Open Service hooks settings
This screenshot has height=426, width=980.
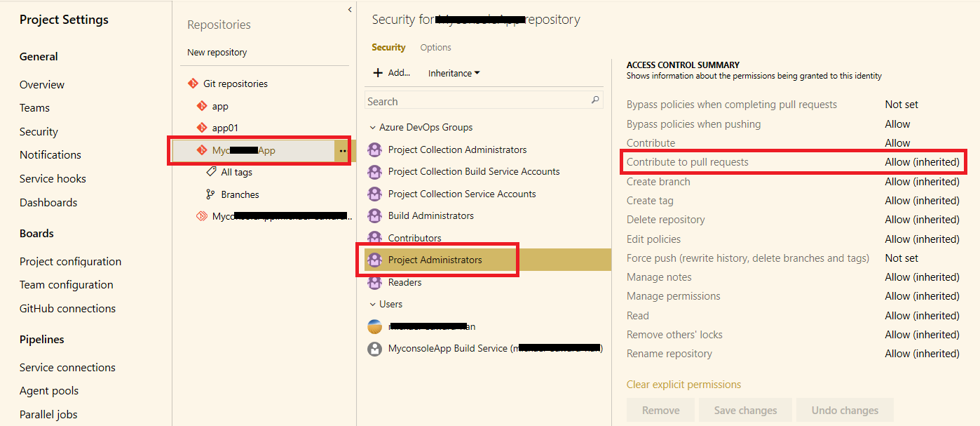(53, 179)
